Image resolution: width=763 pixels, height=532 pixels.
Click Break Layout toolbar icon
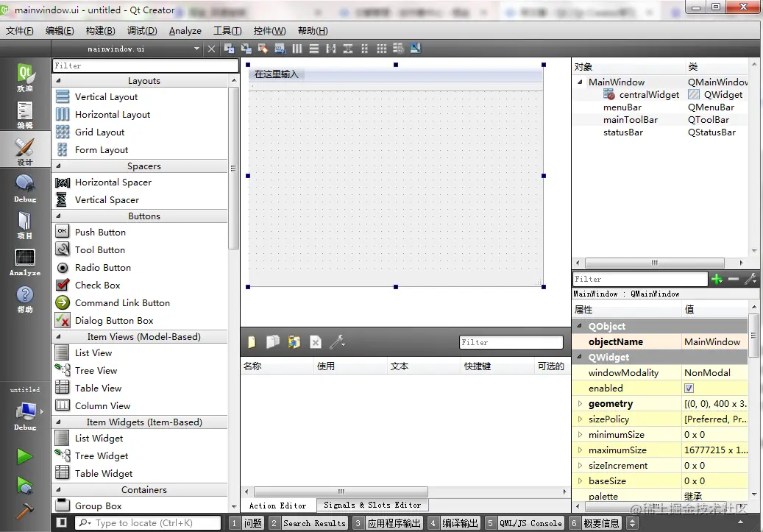(398, 48)
